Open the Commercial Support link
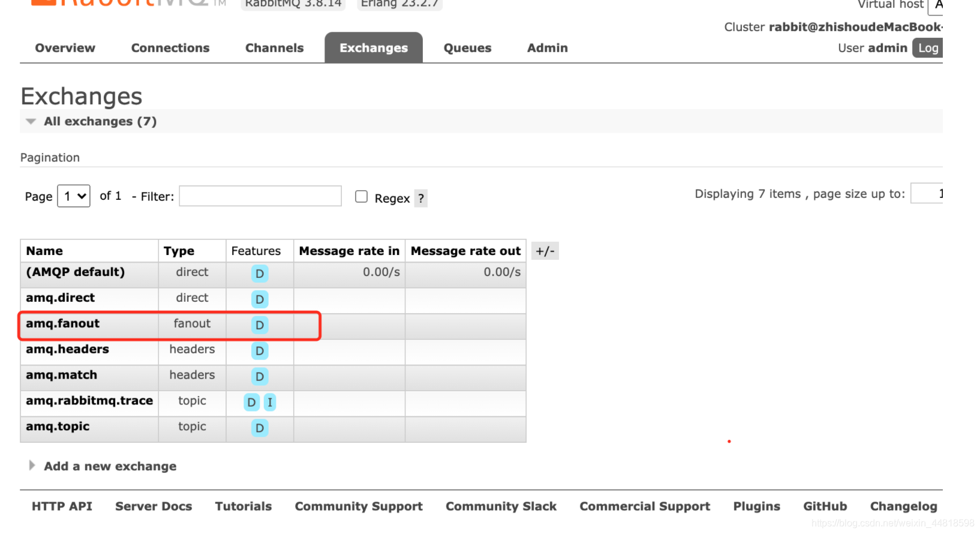This screenshot has height=534, width=980. (x=645, y=506)
